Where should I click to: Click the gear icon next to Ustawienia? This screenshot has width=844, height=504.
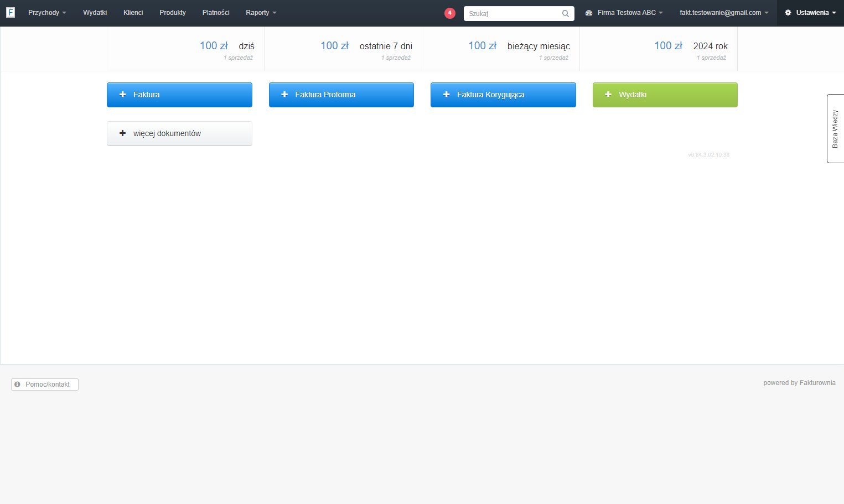pos(788,13)
